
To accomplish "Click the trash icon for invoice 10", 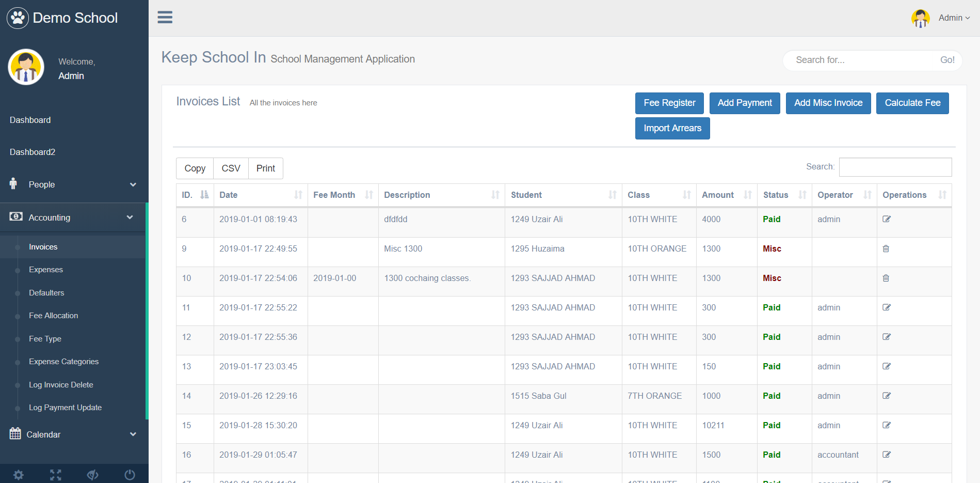I will click(x=886, y=278).
